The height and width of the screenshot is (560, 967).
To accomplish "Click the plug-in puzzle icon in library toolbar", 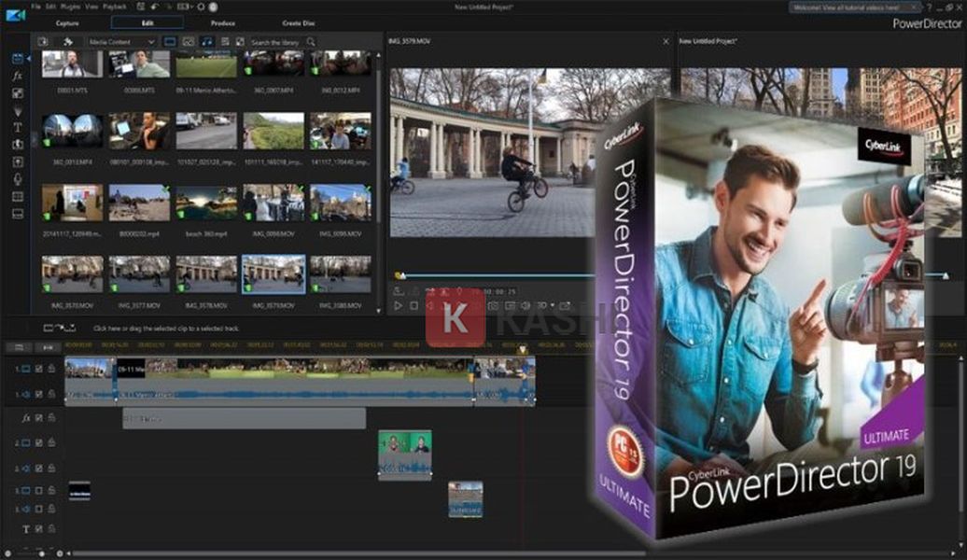I will coord(68,42).
